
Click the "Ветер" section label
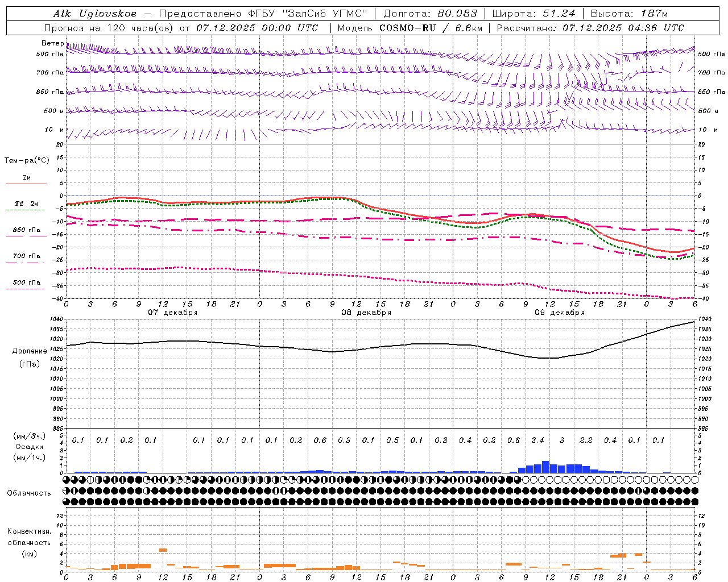coord(52,43)
